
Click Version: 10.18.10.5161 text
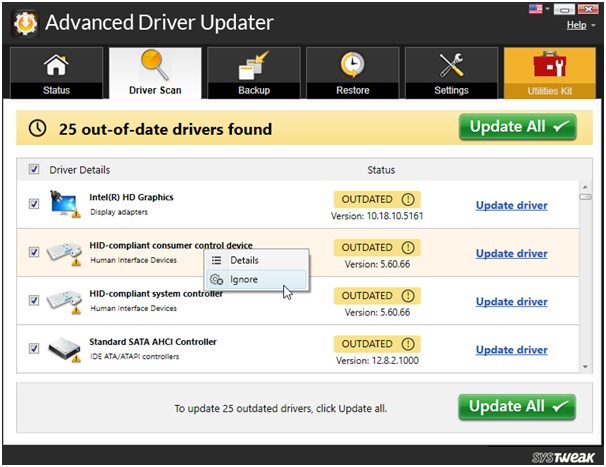pyautogui.click(x=377, y=216)
